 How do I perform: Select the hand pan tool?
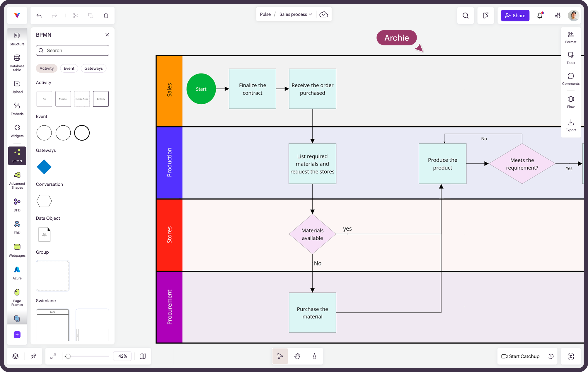(x=297, y=356)
